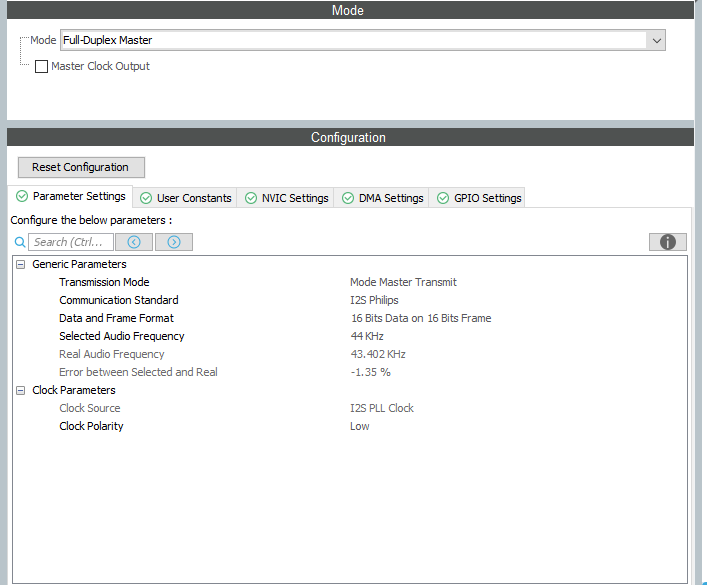Select Mode Master Transmit value
The width and height of the screenshot is (707, 585).
click(x=403, y=282)
